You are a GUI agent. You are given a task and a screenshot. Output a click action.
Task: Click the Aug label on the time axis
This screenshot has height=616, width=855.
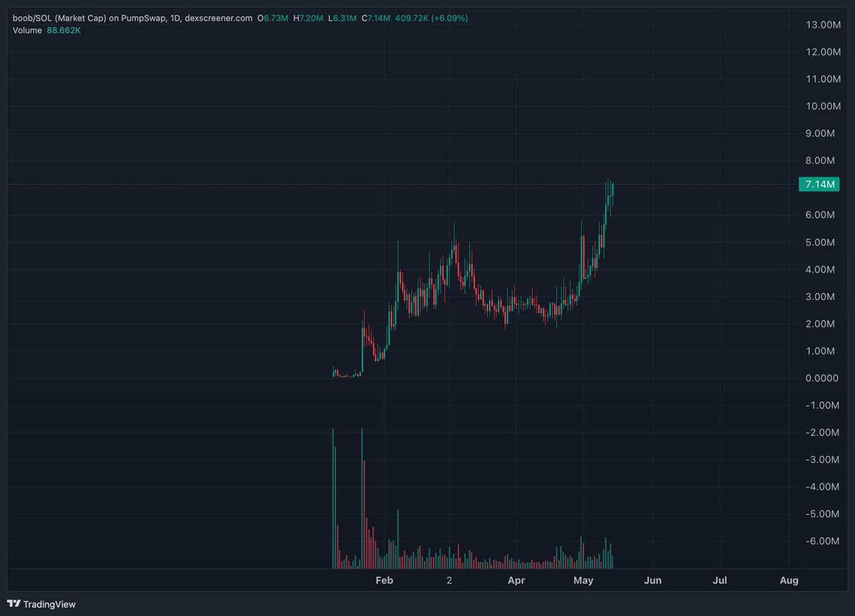tap(789, 580)
